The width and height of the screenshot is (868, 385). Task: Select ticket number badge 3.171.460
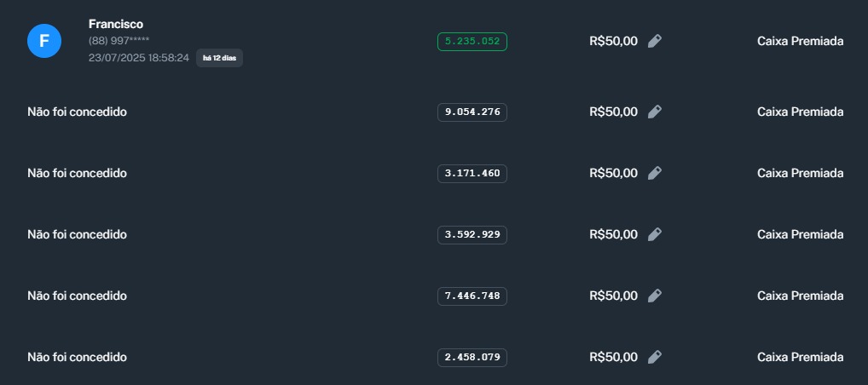click(x=472, y=173)
